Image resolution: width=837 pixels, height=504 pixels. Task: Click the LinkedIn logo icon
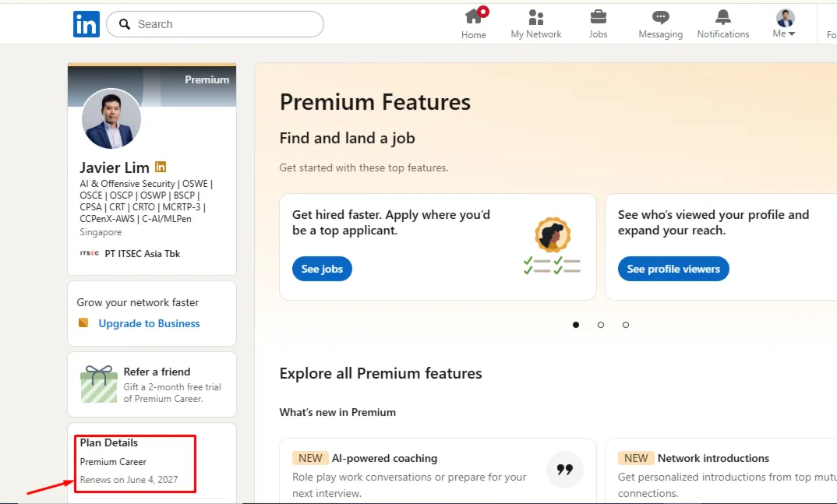87,24
